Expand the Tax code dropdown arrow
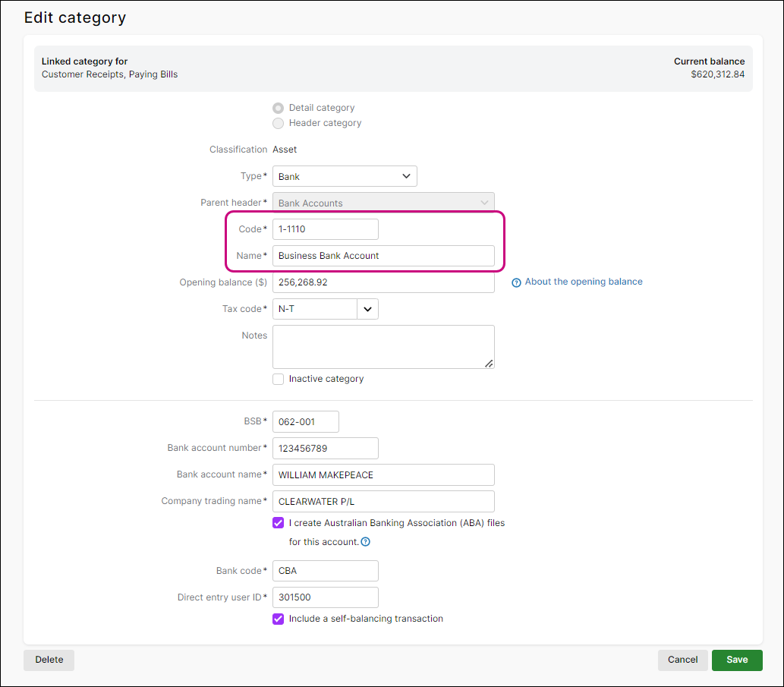Screen dimensions: 784x687 click(367, 309)
